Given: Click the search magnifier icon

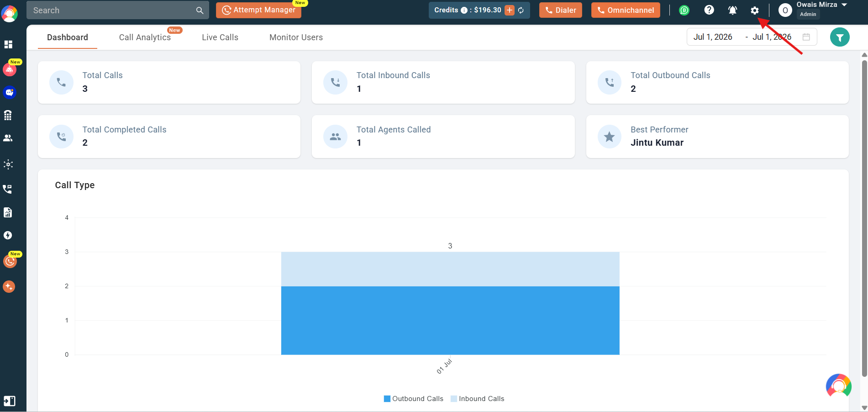Looking at the screenshot, I should point(200,11).
